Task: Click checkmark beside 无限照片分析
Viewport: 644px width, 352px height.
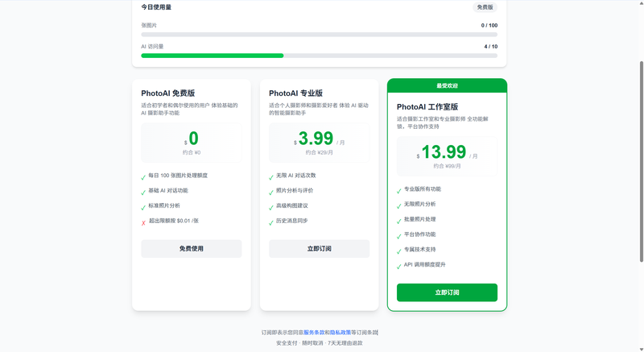Action: click(x=398, y=206)
